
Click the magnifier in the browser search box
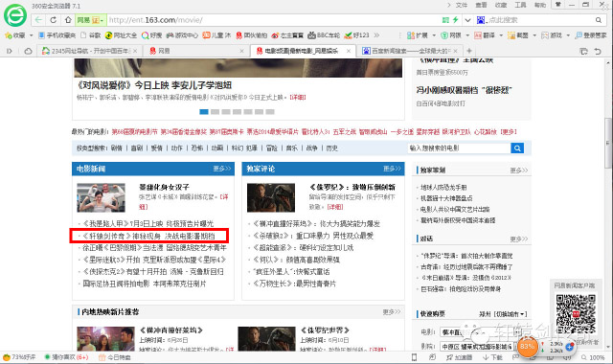coord(599,20)
